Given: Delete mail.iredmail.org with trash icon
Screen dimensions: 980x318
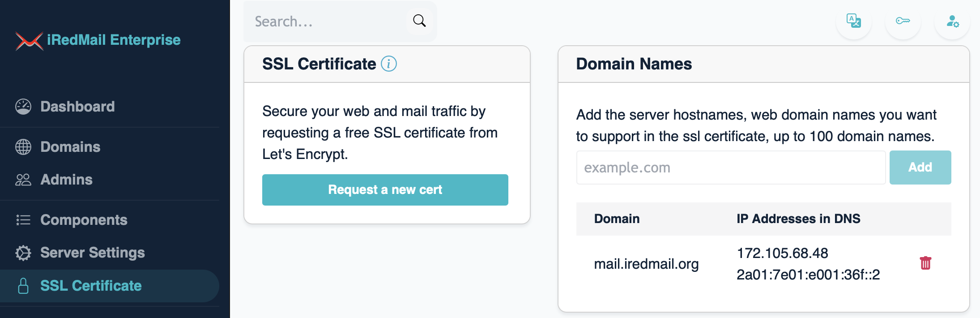Looking at the screenshot, I should coord(925,263).
